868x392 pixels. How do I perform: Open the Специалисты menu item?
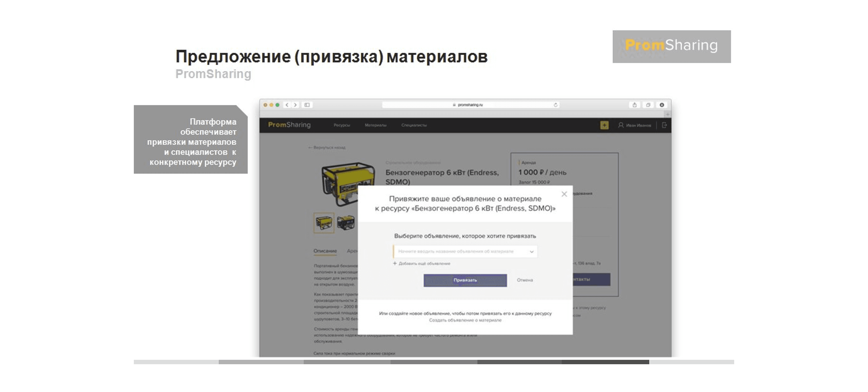point(414,125)
